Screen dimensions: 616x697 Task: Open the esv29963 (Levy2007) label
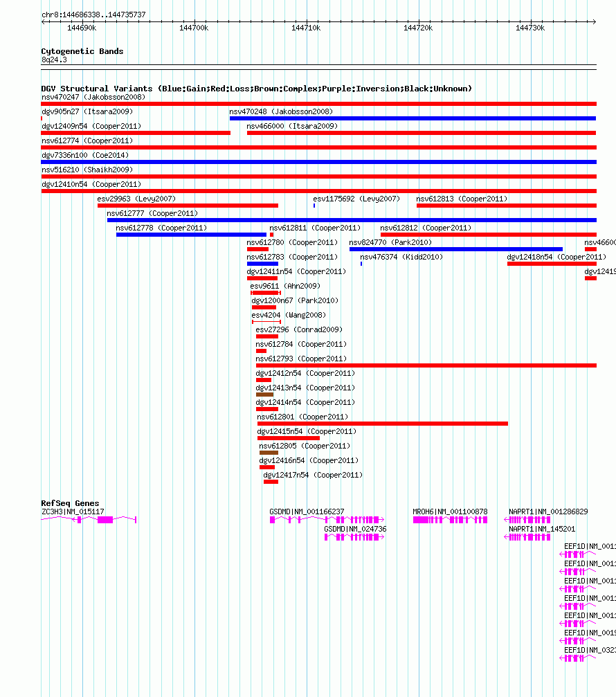pos(136,199)
